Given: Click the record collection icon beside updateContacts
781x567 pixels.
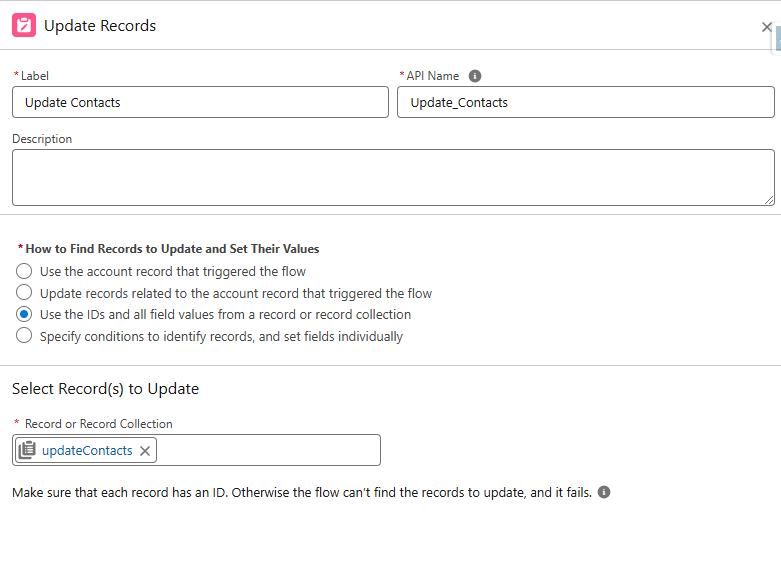Looking at the screenshot, I should [x=27, y=451].
